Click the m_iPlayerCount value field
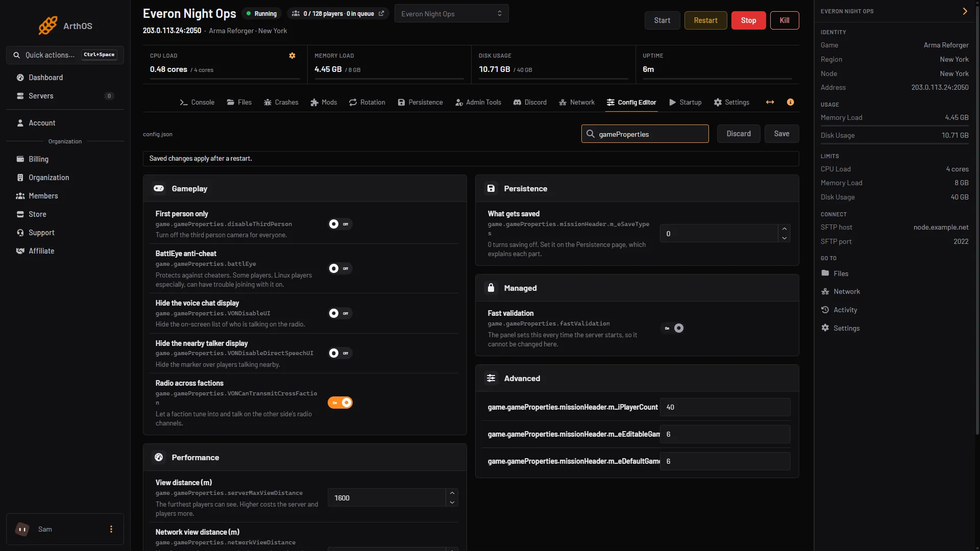This screenshot has width=980, height=551. tap(725, 407)
